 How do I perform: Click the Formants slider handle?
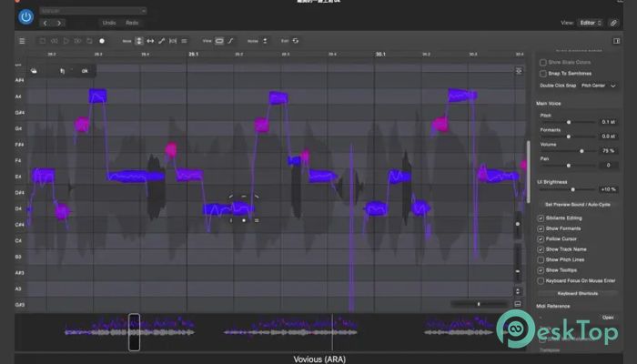pyautogui.click(x=569, y=136)
